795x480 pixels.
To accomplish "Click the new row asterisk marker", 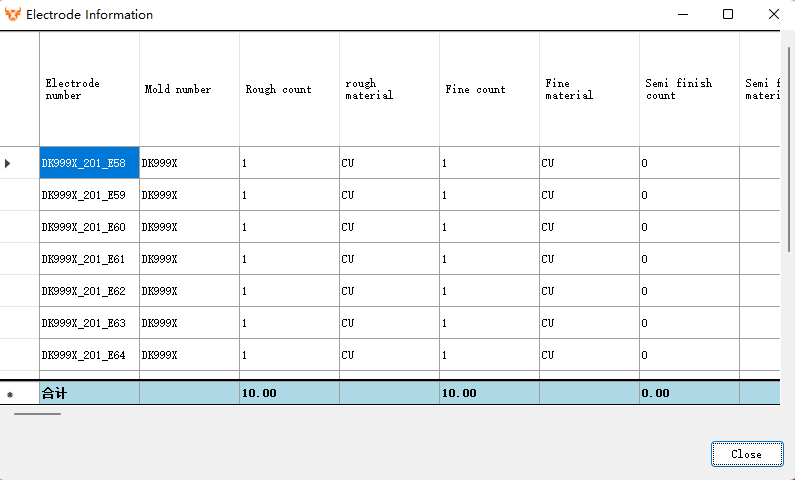I will click(10, 395).
